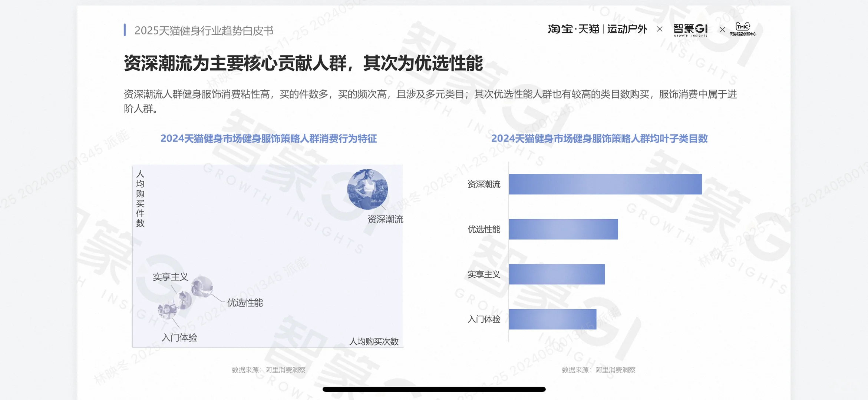
Task: Click the vertical axis label 人均购买件数
Action: pos(140,199)
